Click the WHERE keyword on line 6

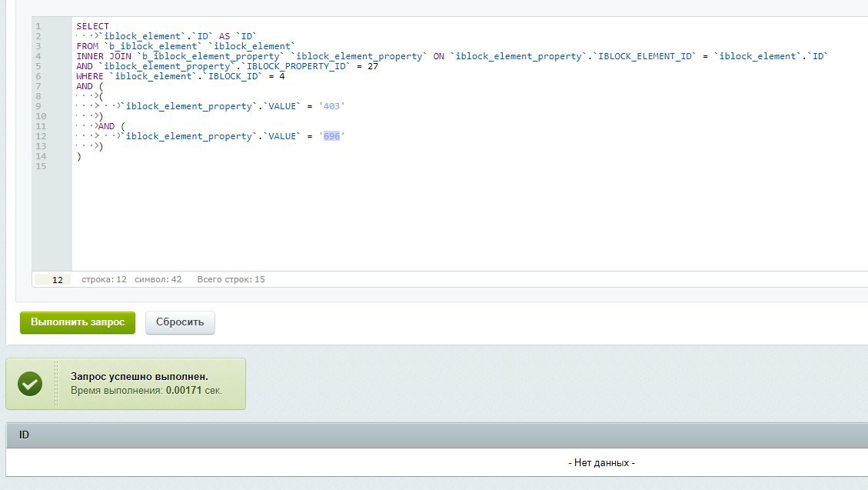[90, 76]
